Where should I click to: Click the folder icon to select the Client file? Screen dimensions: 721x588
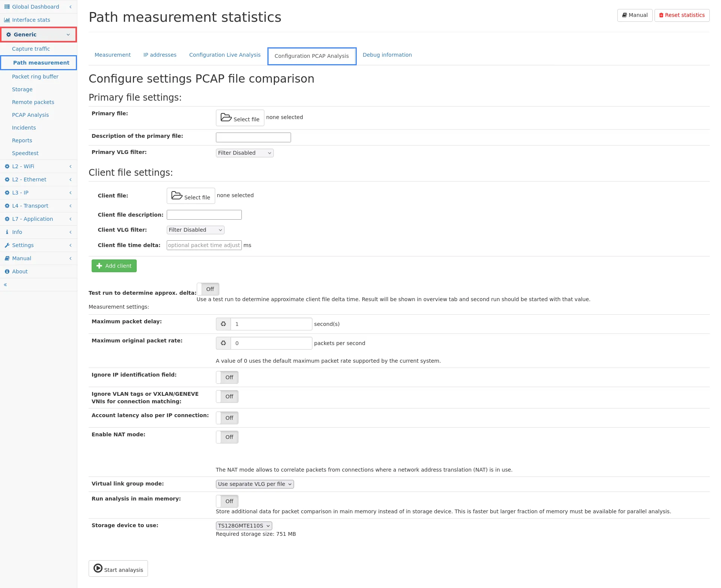[177, 196]
